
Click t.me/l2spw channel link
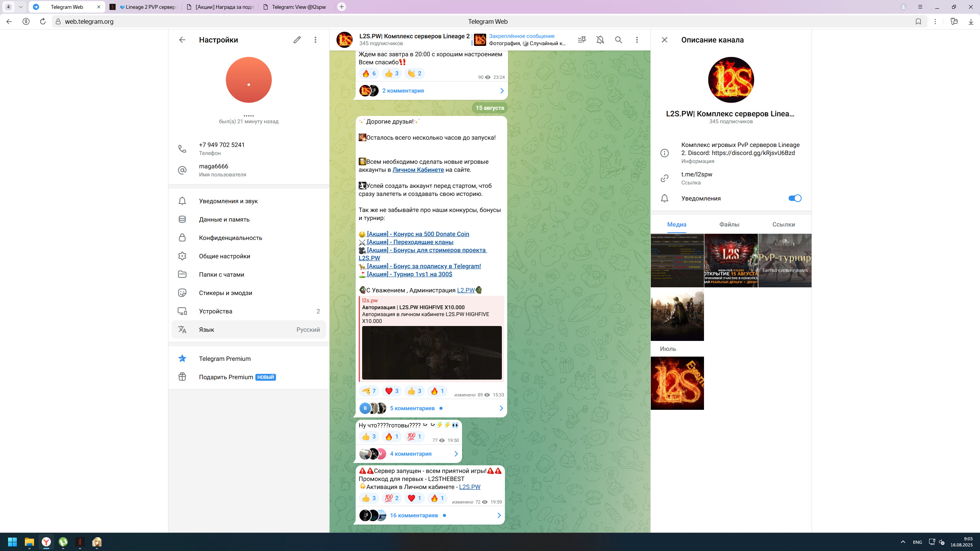click(x=697, y=174)
